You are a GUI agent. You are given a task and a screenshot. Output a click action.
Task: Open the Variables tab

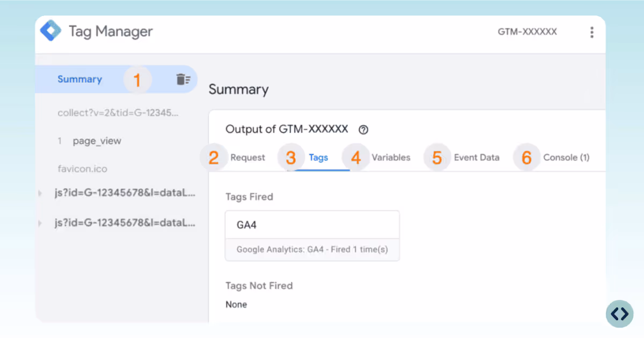click(391, 157)
